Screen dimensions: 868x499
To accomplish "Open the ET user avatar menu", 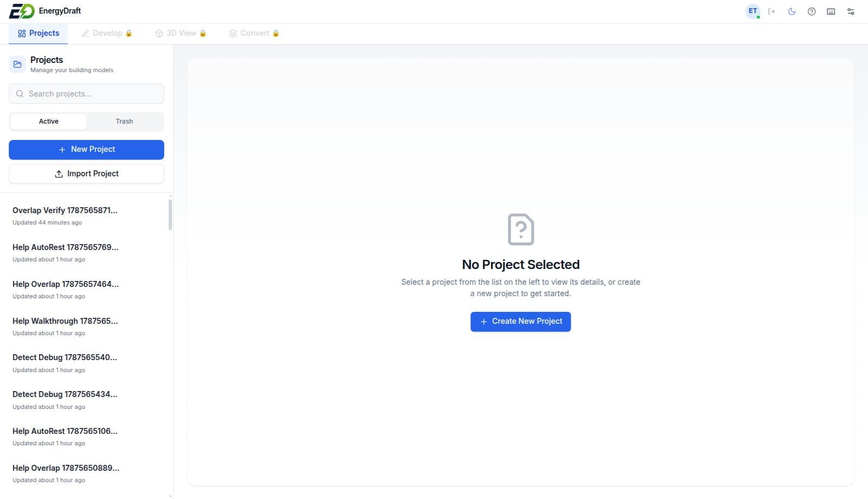I will pyautogui.click(x=753, y=11).
